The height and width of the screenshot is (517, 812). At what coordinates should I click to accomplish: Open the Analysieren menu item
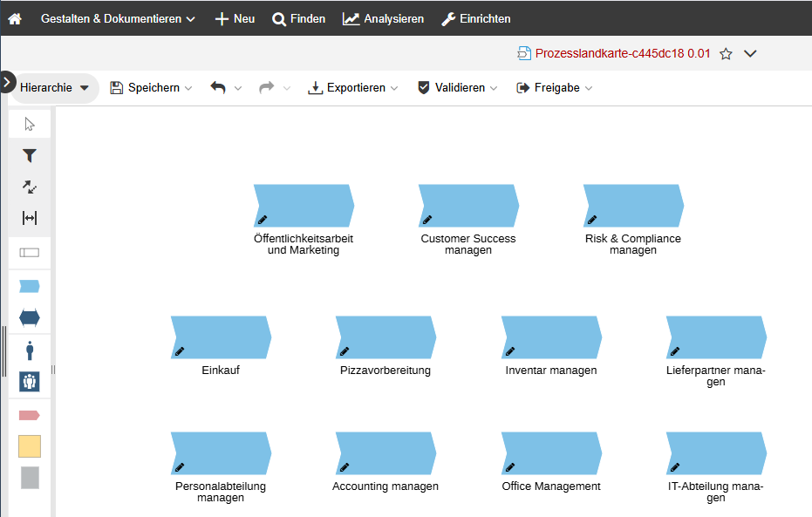coord(383,18)
